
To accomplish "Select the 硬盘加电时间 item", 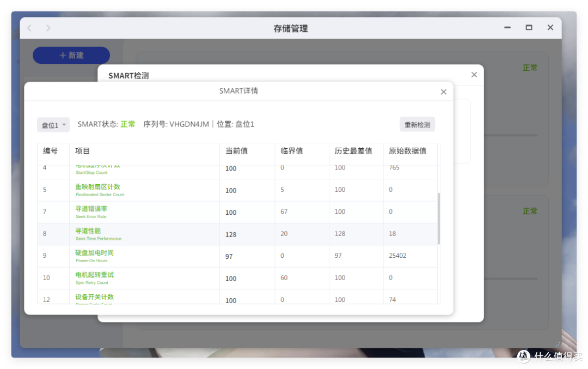I will coord(94,253).
